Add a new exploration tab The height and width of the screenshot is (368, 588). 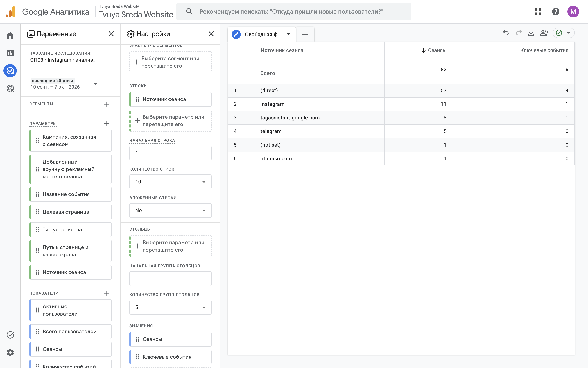coord(305,34)
